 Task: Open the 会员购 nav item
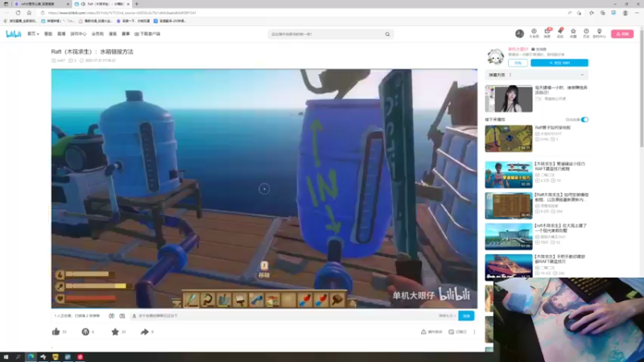[x=97, y=34]
